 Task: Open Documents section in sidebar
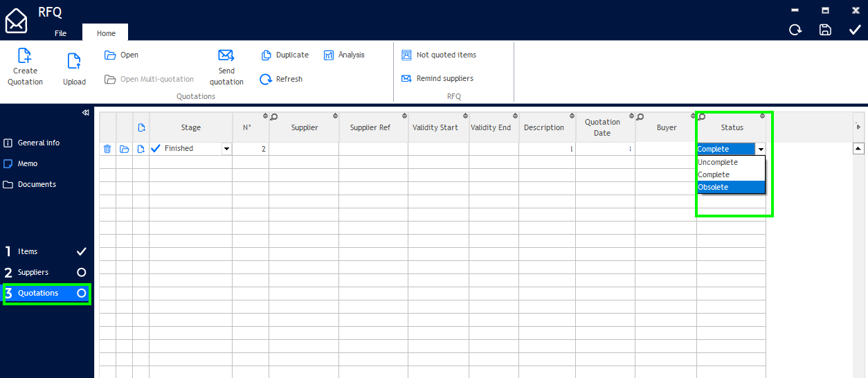click(x=37, y=185)
